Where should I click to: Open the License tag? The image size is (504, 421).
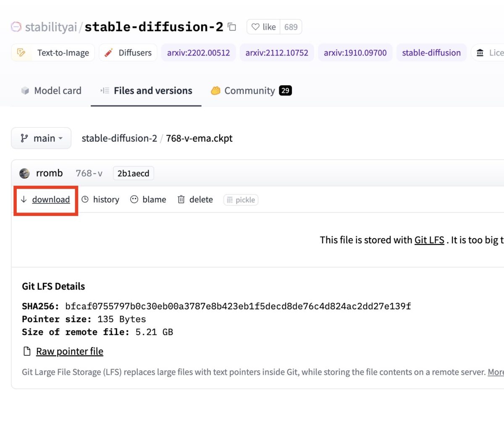pos(488,53)
